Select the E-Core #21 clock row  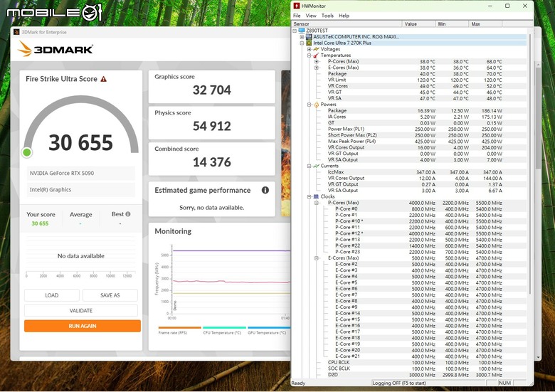tap(409, 356)
